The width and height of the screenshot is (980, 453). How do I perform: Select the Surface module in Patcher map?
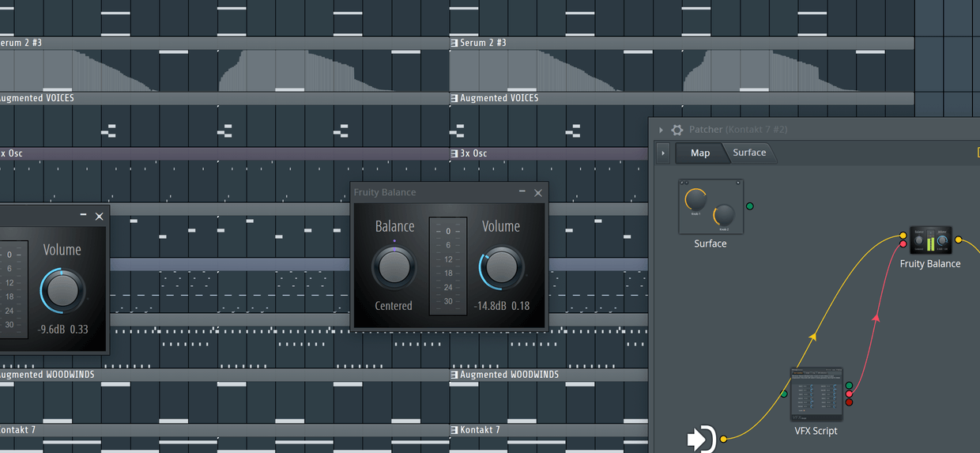[x=710, y=206]
